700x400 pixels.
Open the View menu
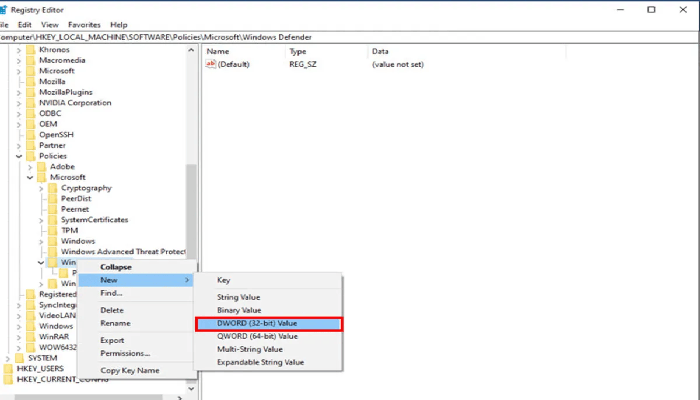coord(50,24)
